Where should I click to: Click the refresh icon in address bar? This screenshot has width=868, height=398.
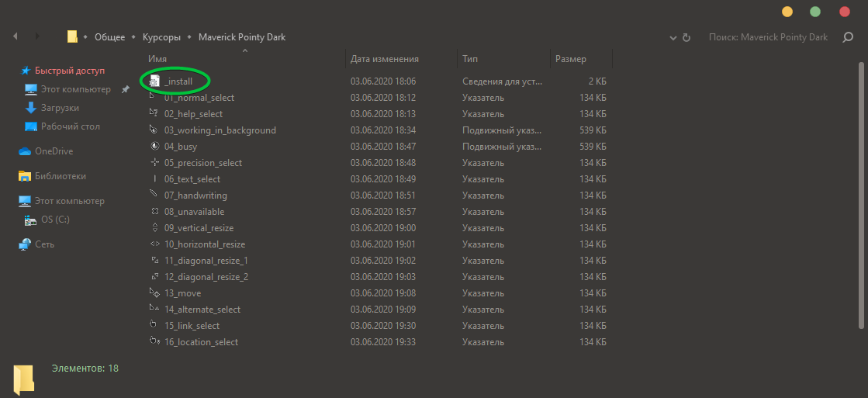pos(686,38)
